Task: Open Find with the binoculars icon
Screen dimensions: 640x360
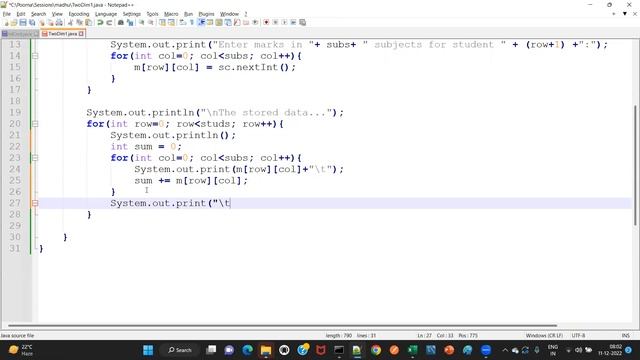Action: pos(121,22)
